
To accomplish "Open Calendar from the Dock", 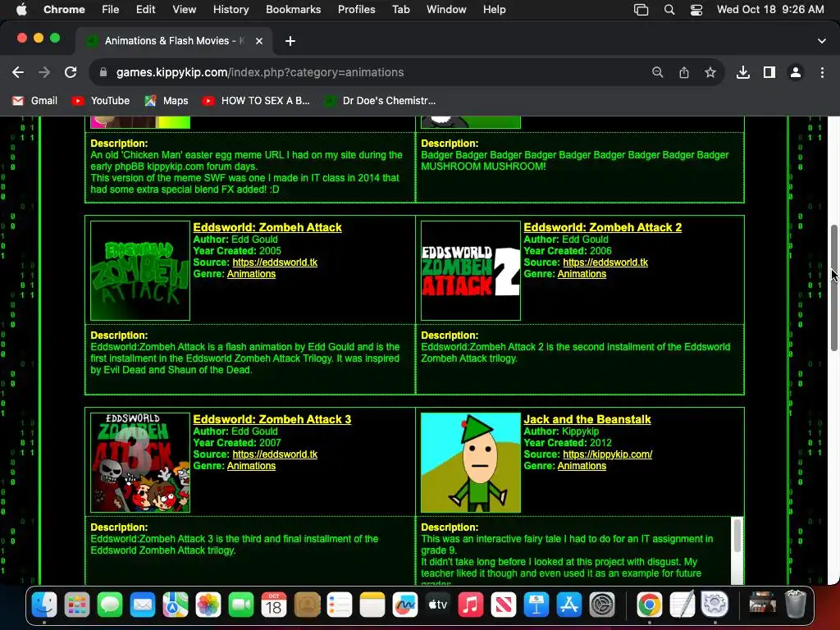I will 274,605.
